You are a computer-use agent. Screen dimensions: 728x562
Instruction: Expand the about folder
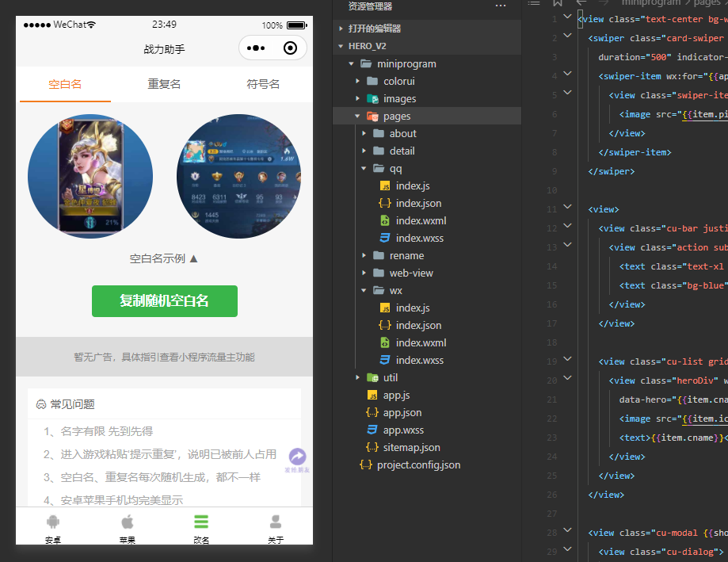(x=364, y=133)
